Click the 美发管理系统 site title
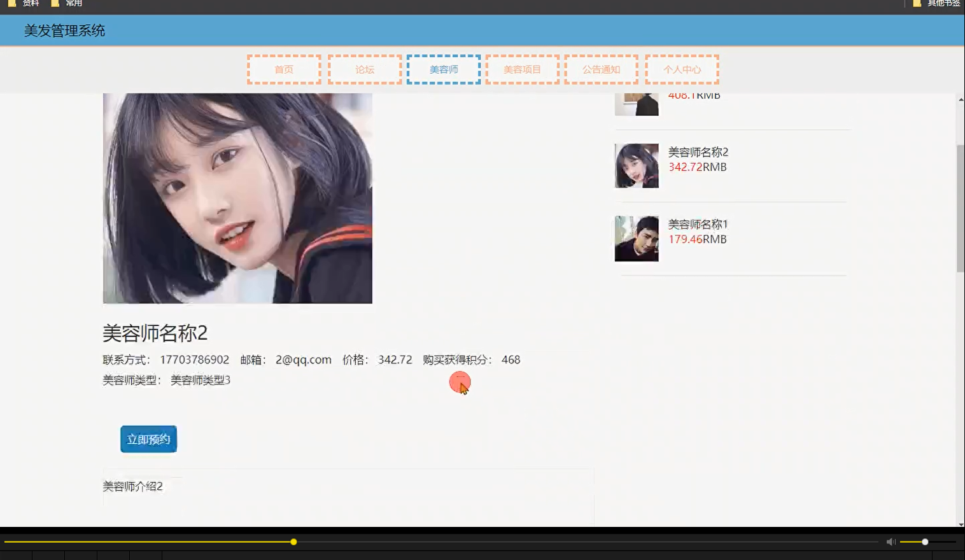965x560 pixels. click(64, 30)
